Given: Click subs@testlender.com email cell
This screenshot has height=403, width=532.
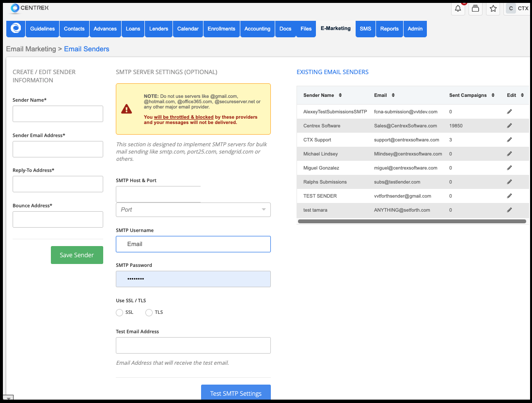Looking at the screenshot, I should click(x=397, y=182).
